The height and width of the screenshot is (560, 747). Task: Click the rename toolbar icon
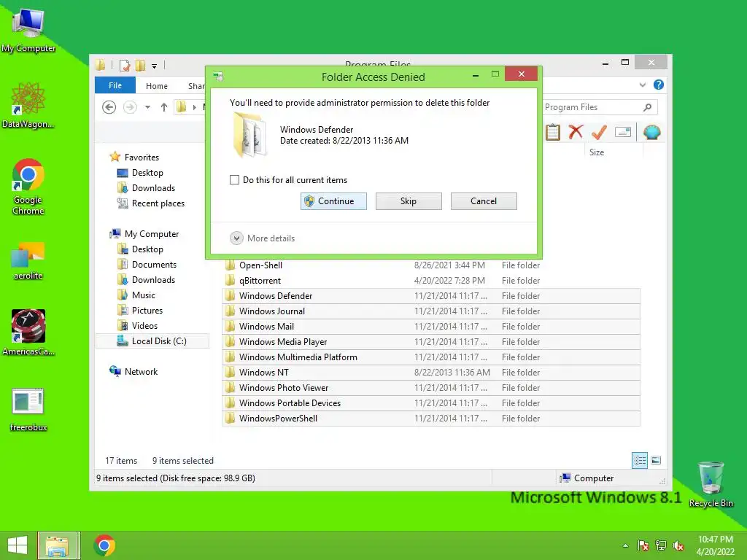[x=623, y=132]
